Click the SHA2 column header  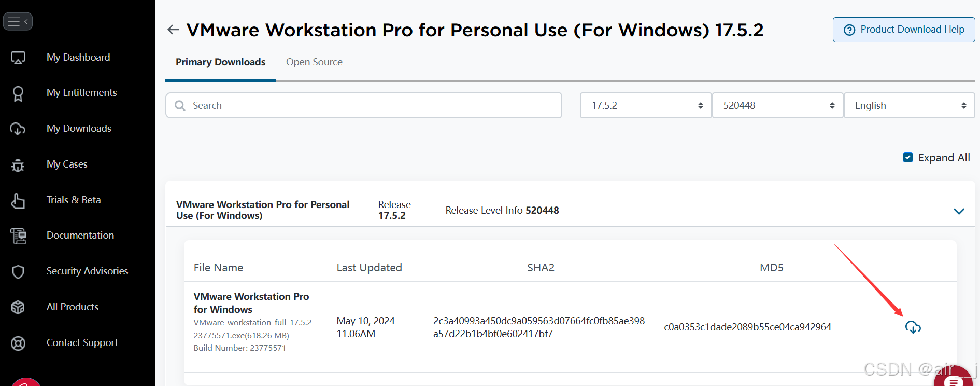click(541, 268)
